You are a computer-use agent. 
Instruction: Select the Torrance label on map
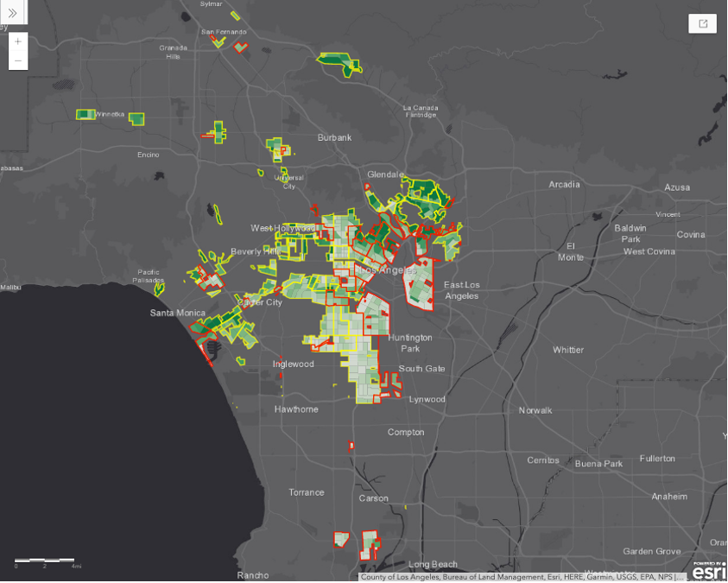click(x=307, y=492)
